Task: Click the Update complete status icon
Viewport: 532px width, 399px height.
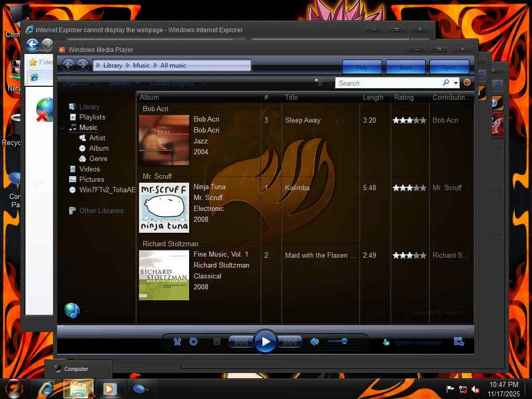Action: (386, 342)
